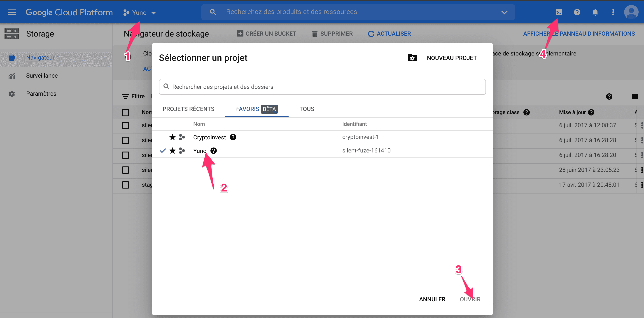
Task: Click the OUVRIR button
Action: (470, 299)
